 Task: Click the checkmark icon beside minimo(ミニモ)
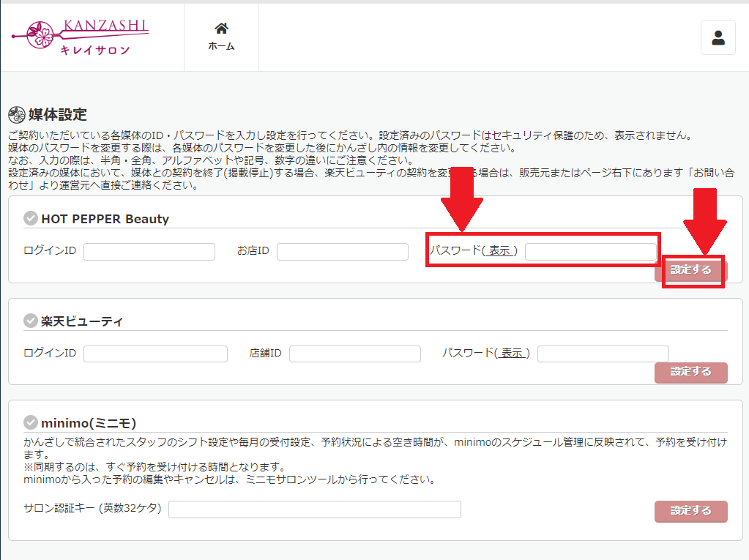30,422
